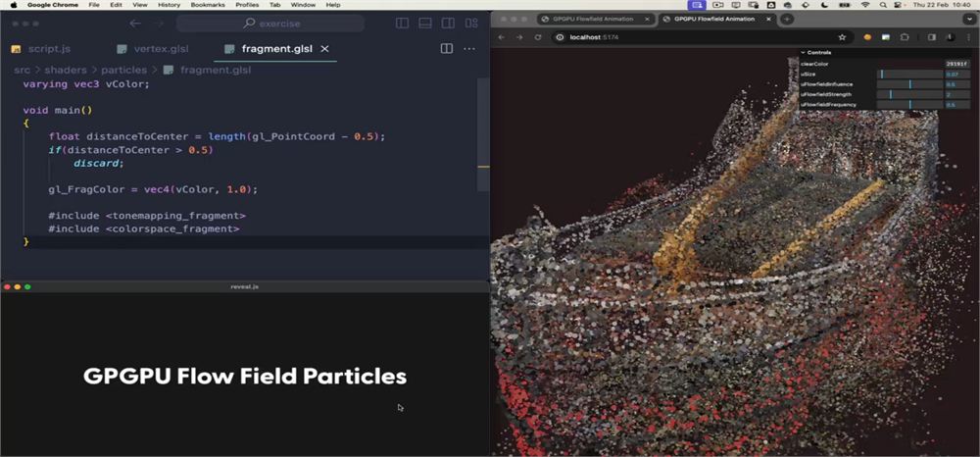Reload the localhost page
This screenshot has height=457, width=980.
click(537, 37)
